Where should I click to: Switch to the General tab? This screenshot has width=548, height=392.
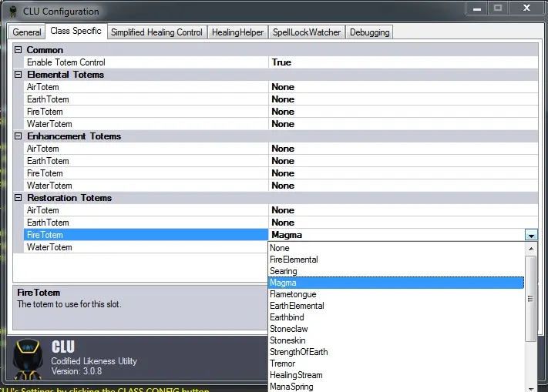coord(27,32)
